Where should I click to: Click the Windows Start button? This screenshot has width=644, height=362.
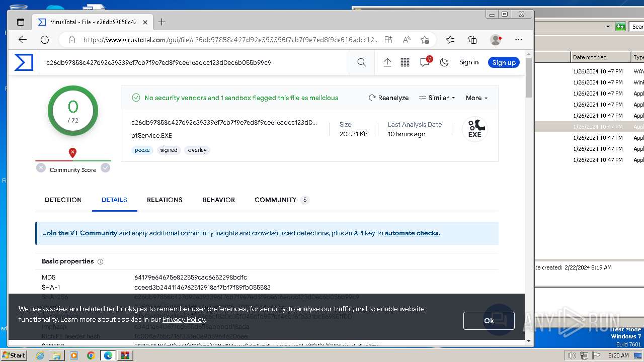14,355
